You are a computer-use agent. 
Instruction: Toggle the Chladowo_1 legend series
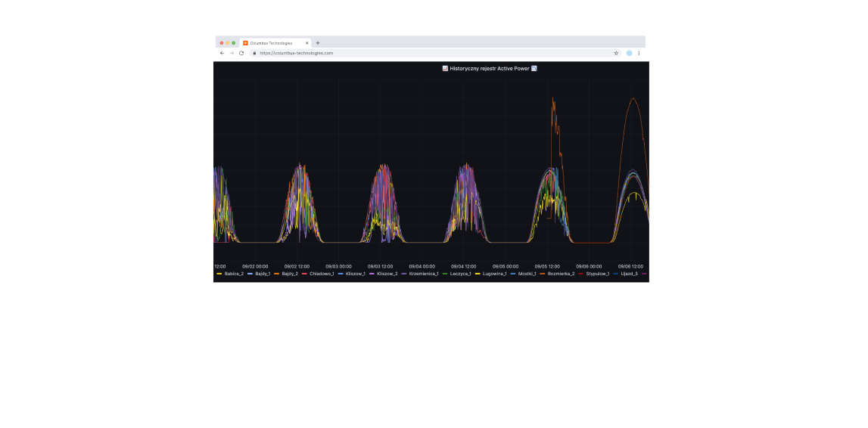click(322, 274)
